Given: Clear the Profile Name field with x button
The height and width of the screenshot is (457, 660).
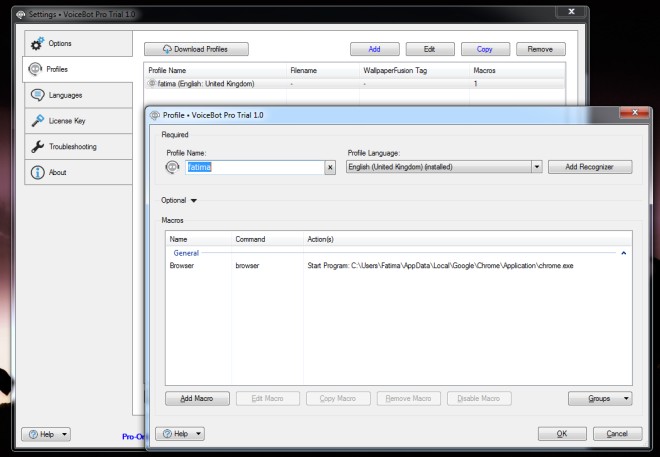Looking at the screenshot, I should (x=330, y=167).
